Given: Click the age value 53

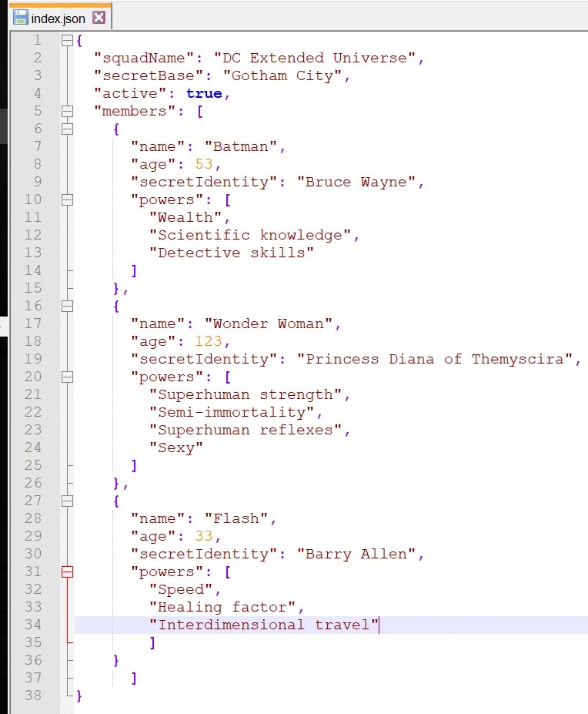Looking at the screenshot, I should (x=204, y=164).
